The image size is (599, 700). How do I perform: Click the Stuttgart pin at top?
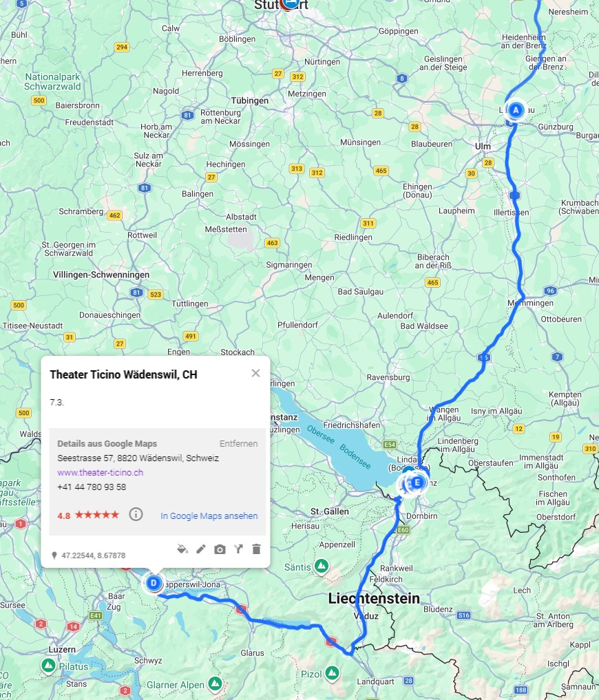tap(291, 3)
